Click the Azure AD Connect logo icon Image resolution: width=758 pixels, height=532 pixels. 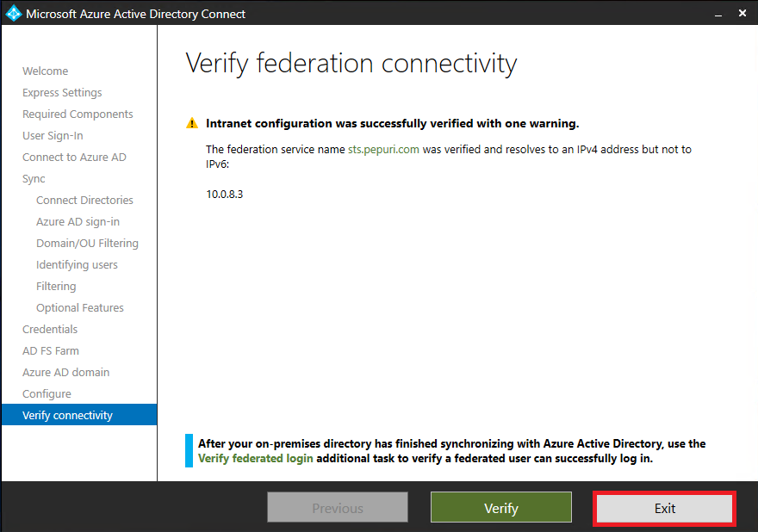coord(14,13)
